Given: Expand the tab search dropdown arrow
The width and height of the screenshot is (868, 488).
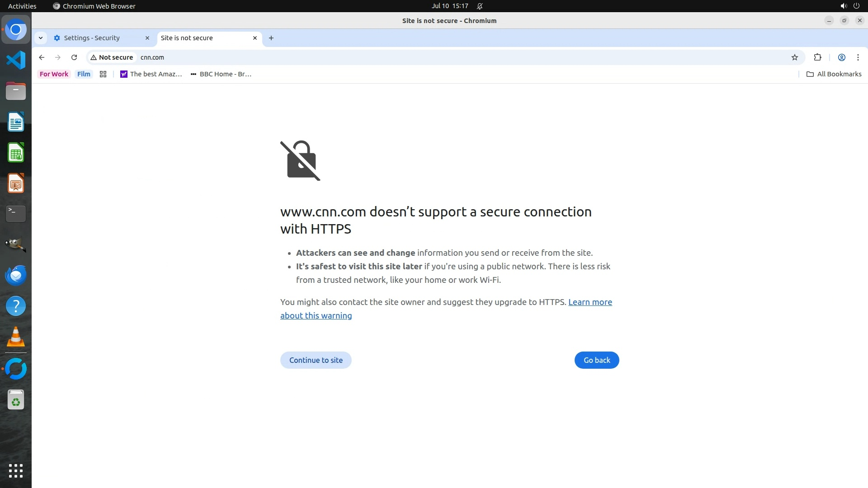Looking at the screenshot, I should coord(41,38).
